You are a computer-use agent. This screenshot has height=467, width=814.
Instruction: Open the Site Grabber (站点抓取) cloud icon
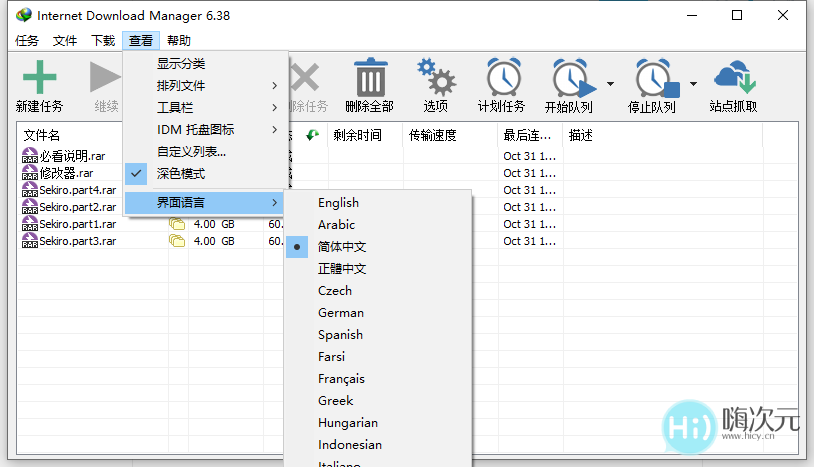(x=734, y=77)
